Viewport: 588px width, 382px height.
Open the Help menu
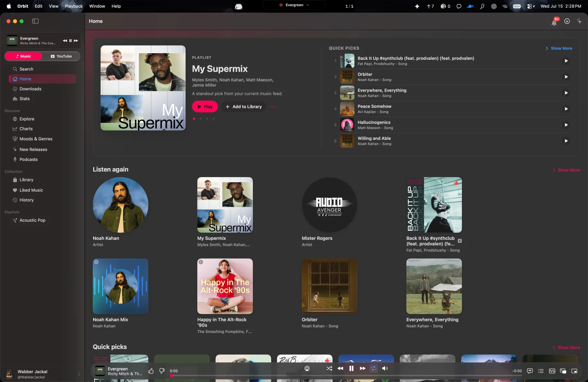(x=116, y=6)
